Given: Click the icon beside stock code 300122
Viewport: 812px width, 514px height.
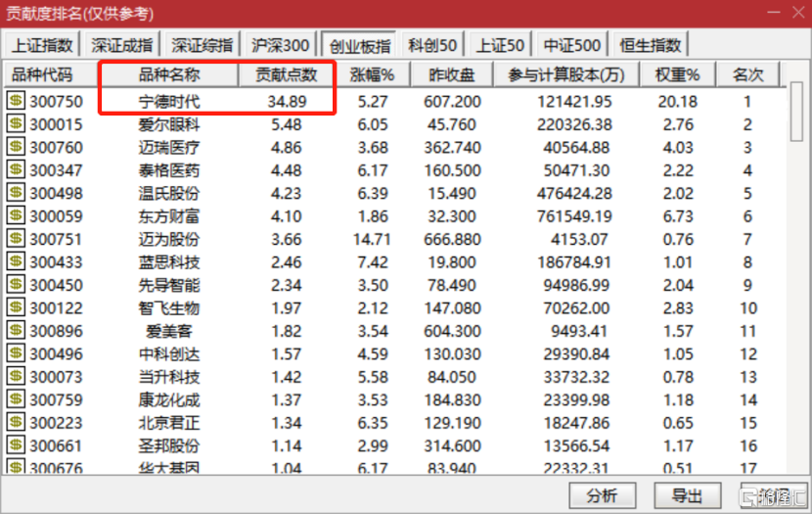Looking at the screenshot, I should (16, 307).
